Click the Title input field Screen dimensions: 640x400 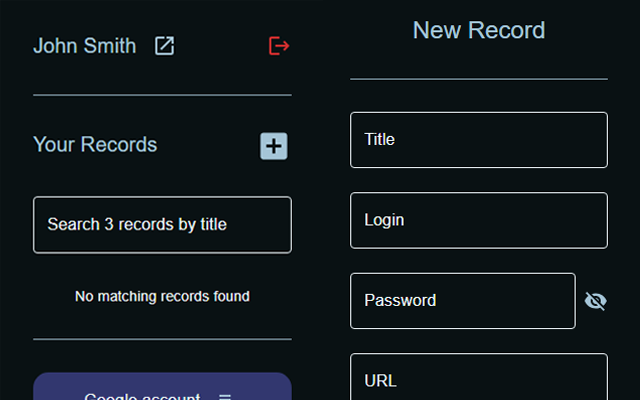click(x=479, y=140)
